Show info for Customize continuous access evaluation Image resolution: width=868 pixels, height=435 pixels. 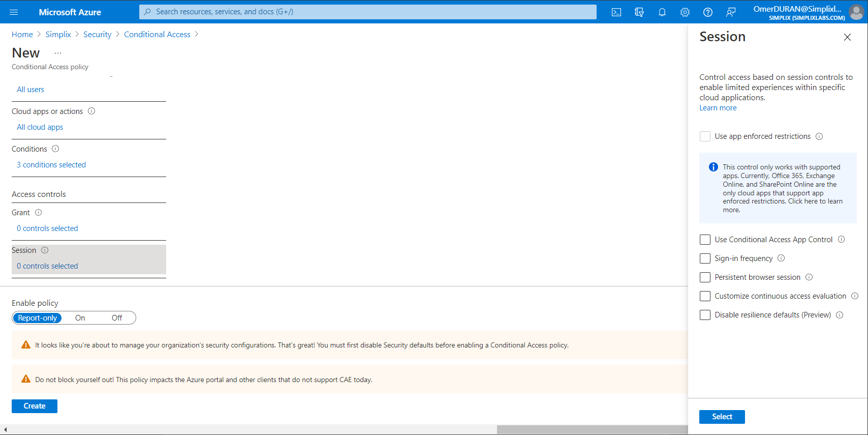click(855, 296)
